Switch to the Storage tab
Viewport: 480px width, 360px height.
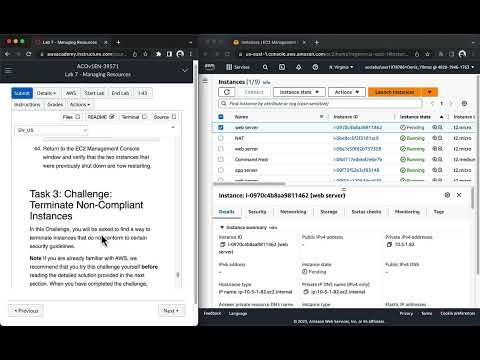[x=329, y=212]
